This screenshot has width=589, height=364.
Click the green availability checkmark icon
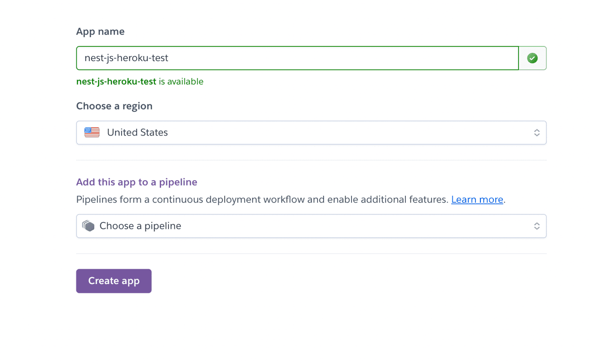coord(532,58)
